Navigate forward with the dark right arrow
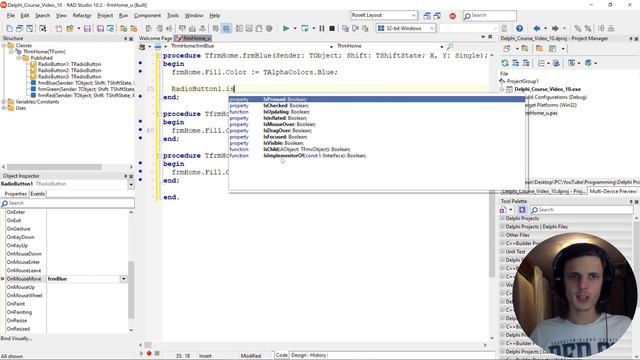 [555, 29]
